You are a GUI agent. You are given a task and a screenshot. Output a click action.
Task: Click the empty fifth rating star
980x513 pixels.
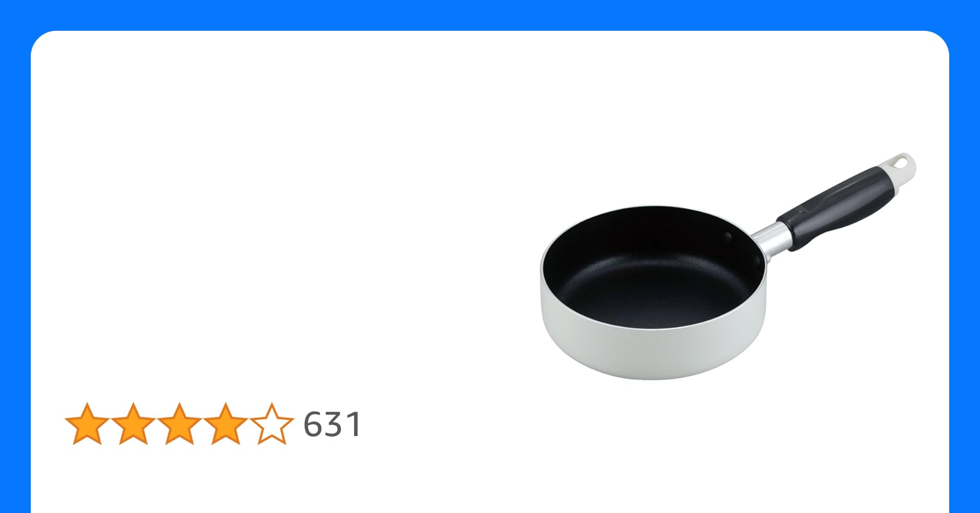pos(272,424)
